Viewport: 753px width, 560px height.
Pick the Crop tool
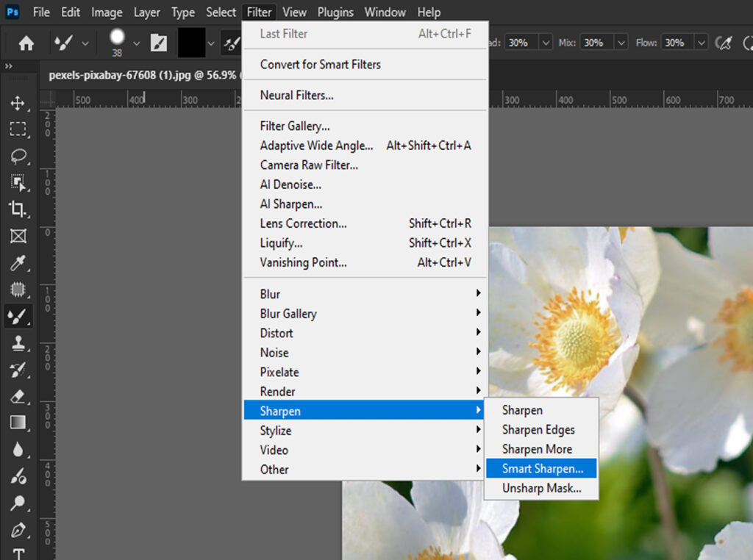(18, 209)
